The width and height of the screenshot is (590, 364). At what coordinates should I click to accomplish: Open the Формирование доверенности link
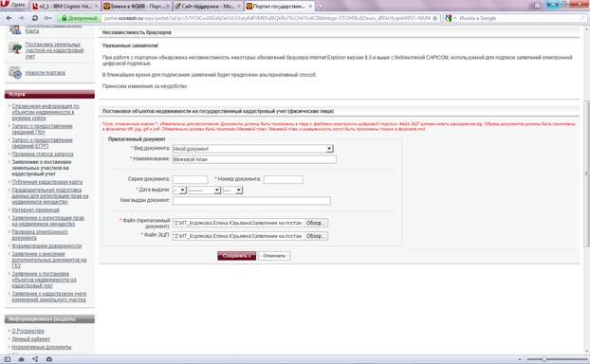point(46,246)
